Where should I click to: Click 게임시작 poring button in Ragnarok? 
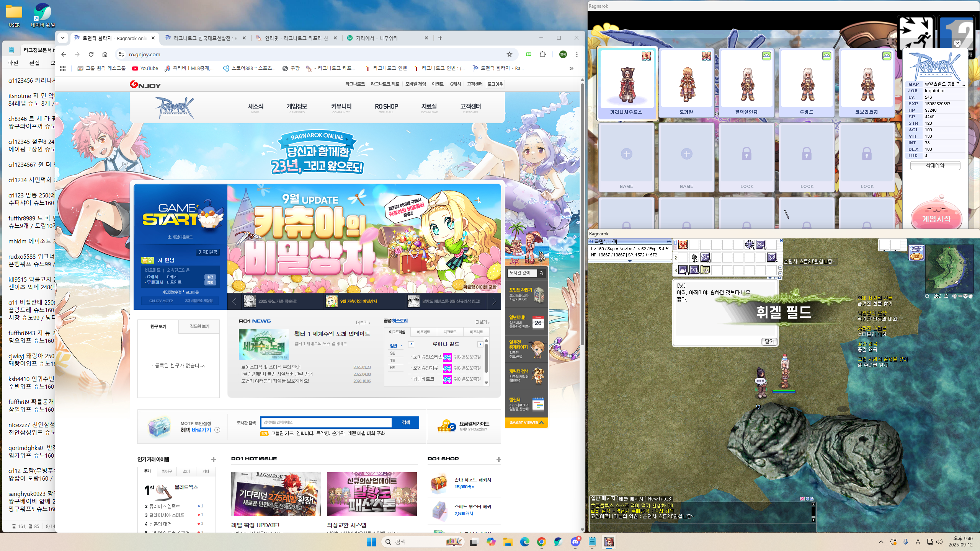click(x=936, y=214)
